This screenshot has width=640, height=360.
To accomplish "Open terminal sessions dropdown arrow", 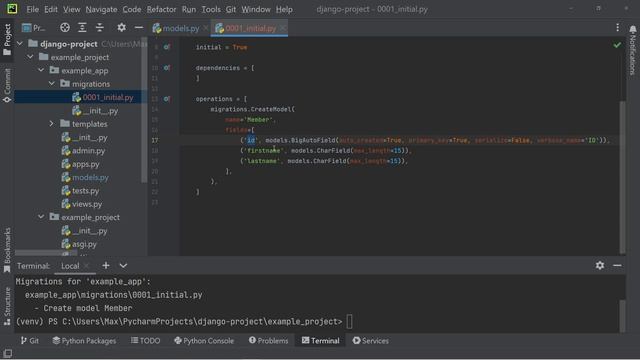I will point(123,266).
